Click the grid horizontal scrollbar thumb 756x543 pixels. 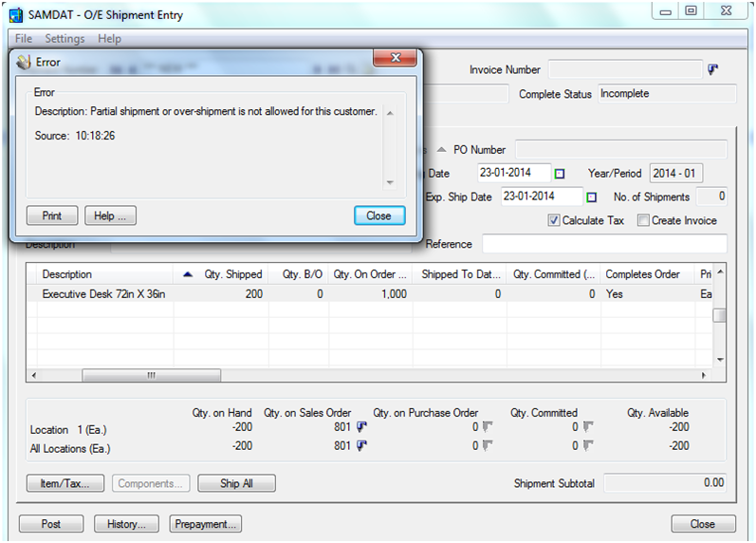point(152,375)
